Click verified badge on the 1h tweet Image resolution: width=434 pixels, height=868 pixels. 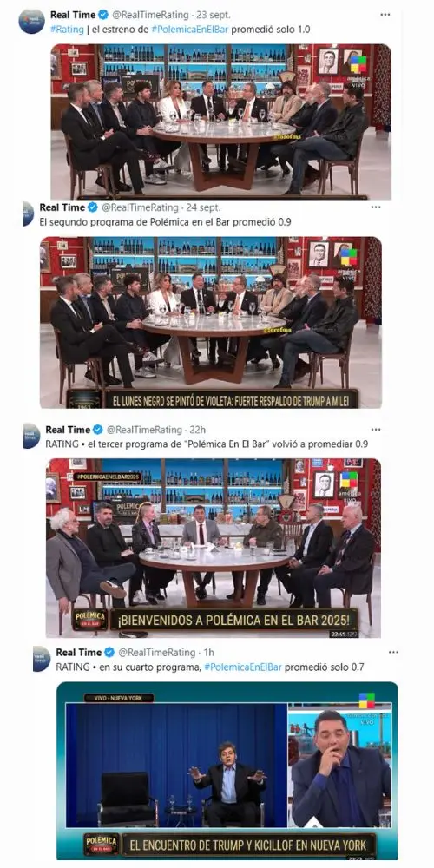point(109,653)
